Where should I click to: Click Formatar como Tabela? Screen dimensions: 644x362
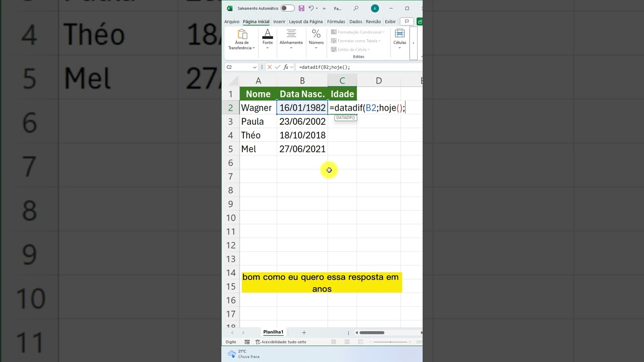click(357, 41)
